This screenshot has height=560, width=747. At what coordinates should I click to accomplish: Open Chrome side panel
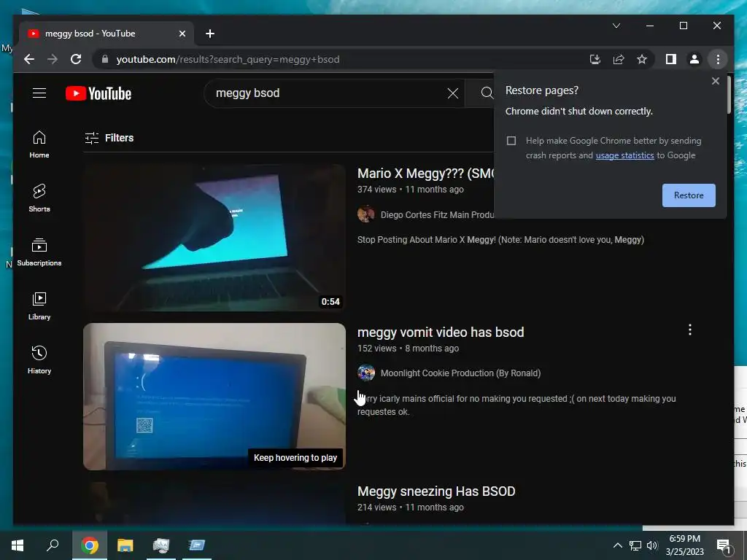point(671,59)
